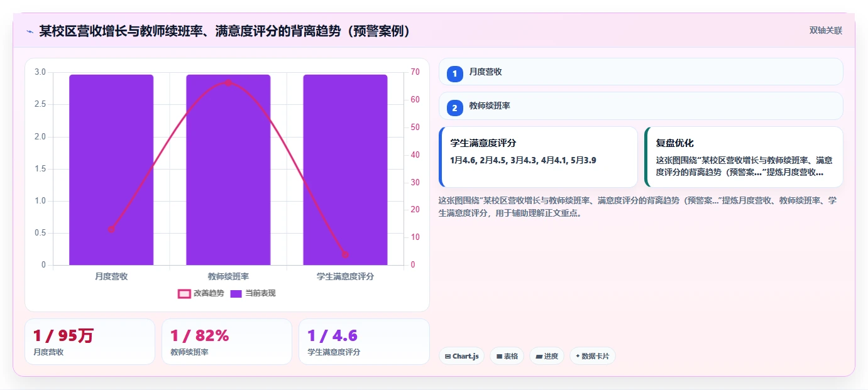The width and height of the screenshot is (868, 390).
Task: Click the 1 / 82% stat card
Action: (x=227, y=342)
